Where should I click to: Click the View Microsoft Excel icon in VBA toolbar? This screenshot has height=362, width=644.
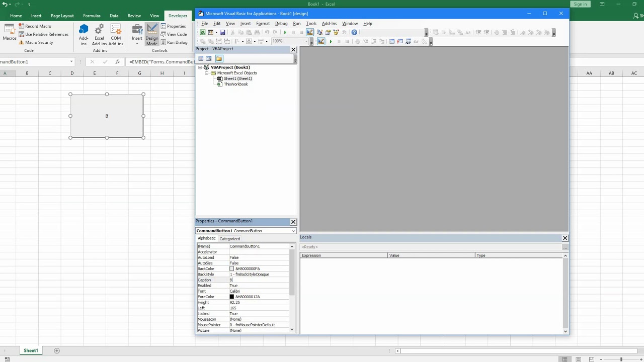pyautogui.click(x=202, y=32)
